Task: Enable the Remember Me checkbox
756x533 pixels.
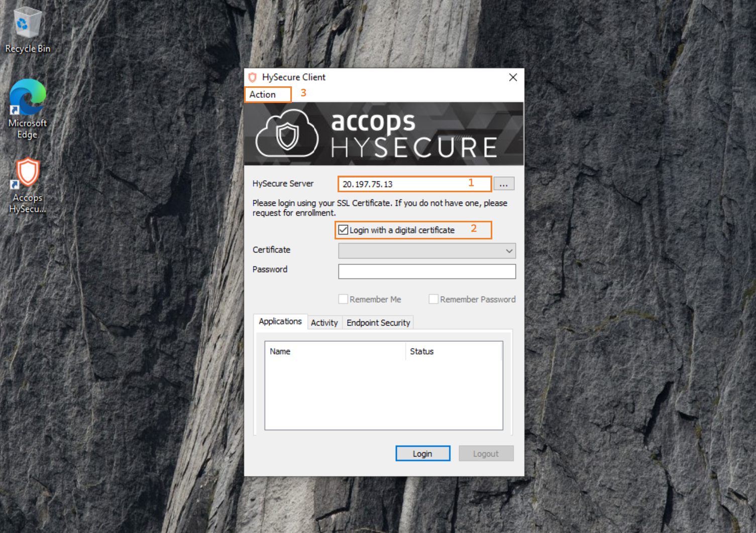Action: point(343,299)
